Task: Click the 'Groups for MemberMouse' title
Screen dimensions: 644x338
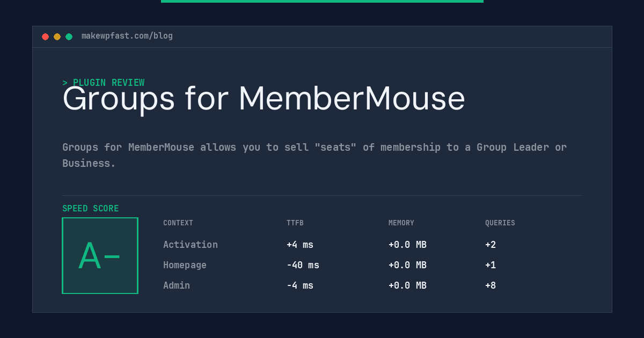Action: click(264, 99)
